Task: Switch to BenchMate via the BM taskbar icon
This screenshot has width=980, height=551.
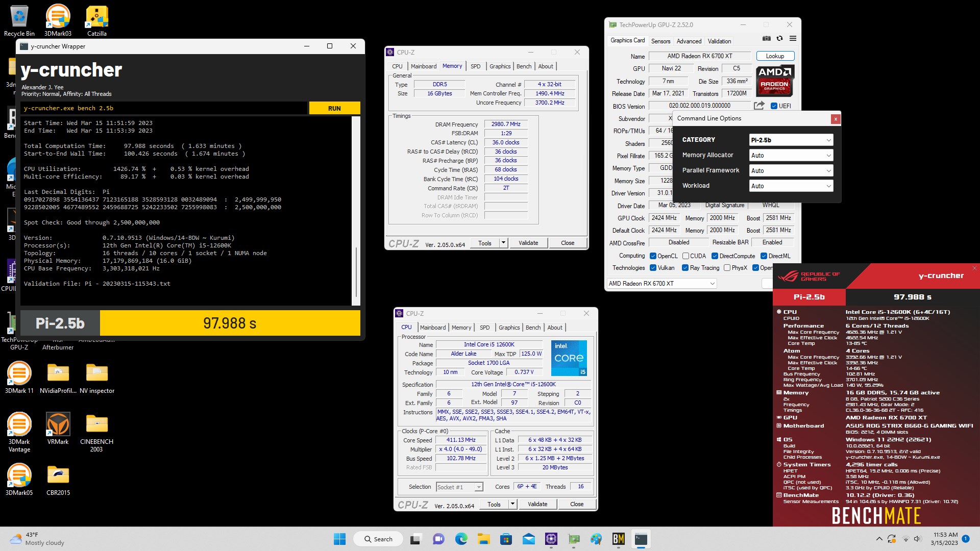Action: pyautogui.click(x=619, y=539)
